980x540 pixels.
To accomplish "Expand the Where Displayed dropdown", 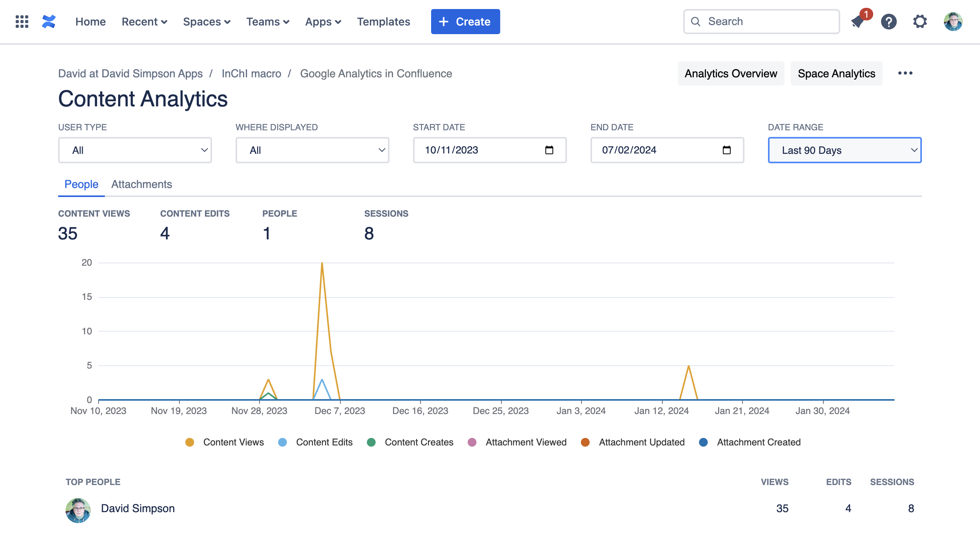I will coord(312,150).
